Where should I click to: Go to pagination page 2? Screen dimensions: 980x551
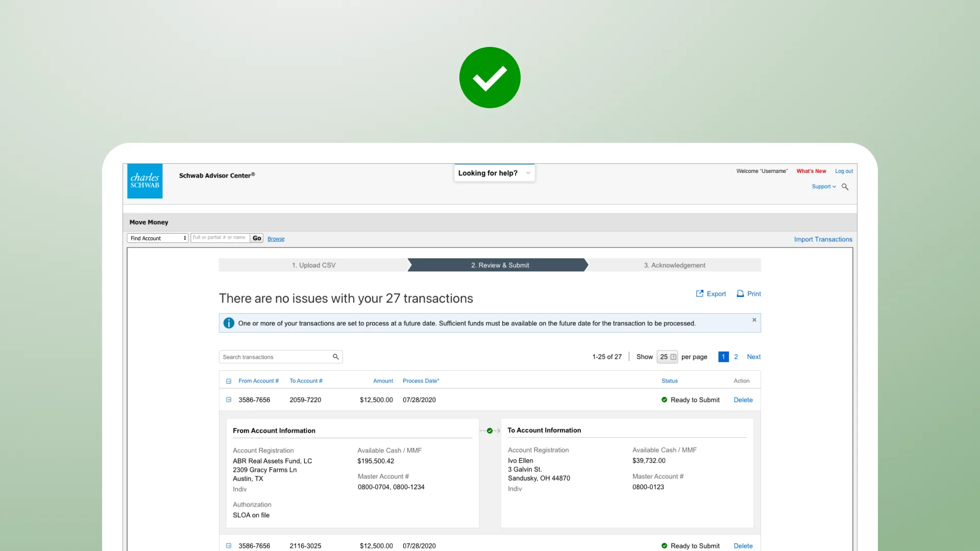tap(736, 357)
